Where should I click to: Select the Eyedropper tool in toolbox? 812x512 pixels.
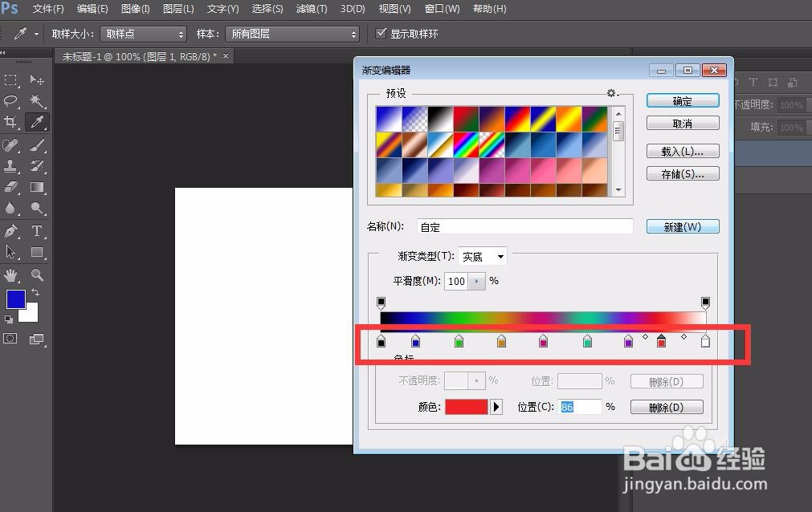click(37, 122)
